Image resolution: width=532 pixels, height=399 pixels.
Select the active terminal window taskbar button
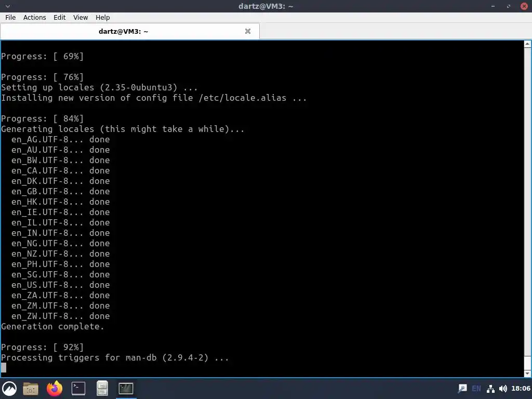click(x=126, y=389)
